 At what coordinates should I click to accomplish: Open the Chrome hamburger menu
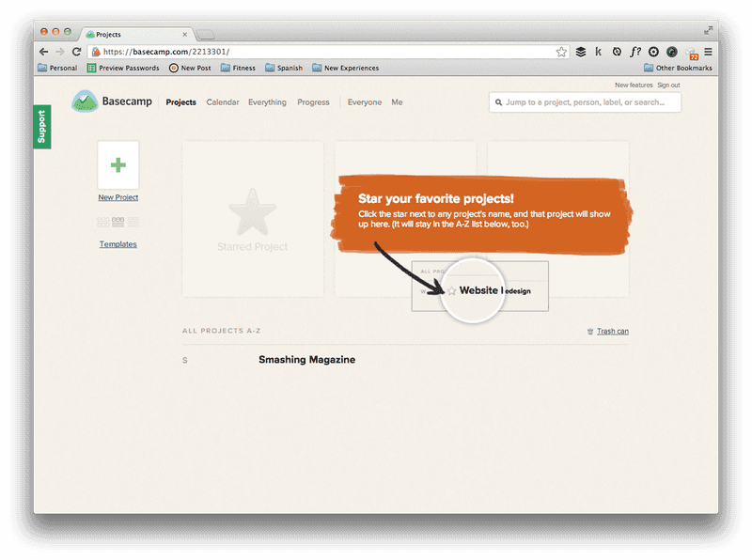pyautogui.click(x=708, y=52)
